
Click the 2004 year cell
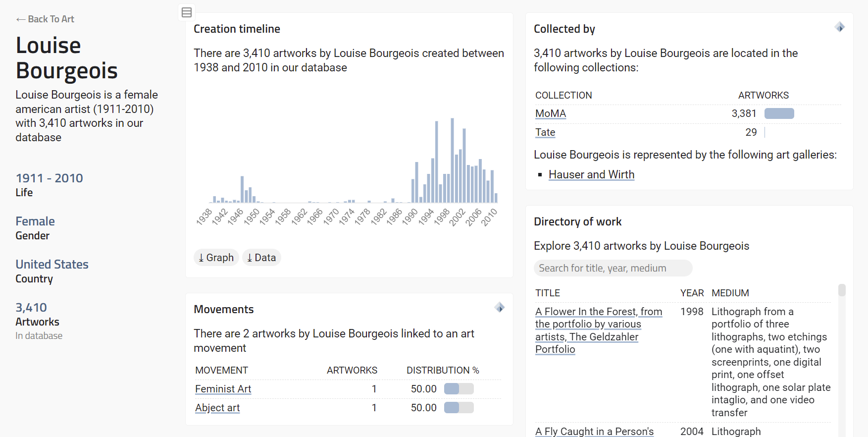692,432
